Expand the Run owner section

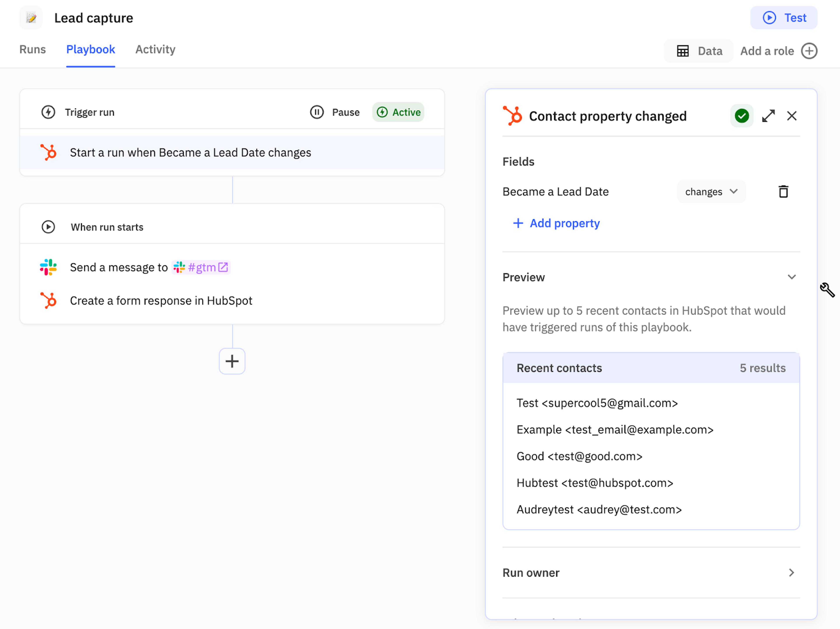[791, 572]
